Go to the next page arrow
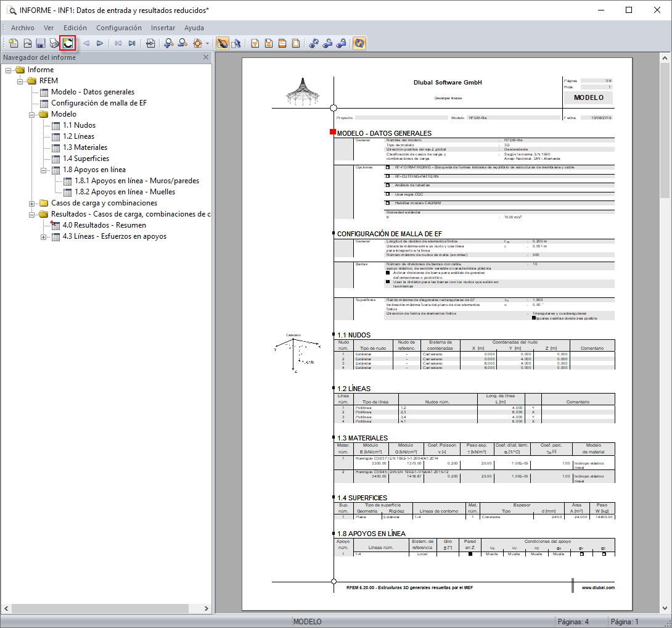The image size is (672, 628). tap(100, 43)
